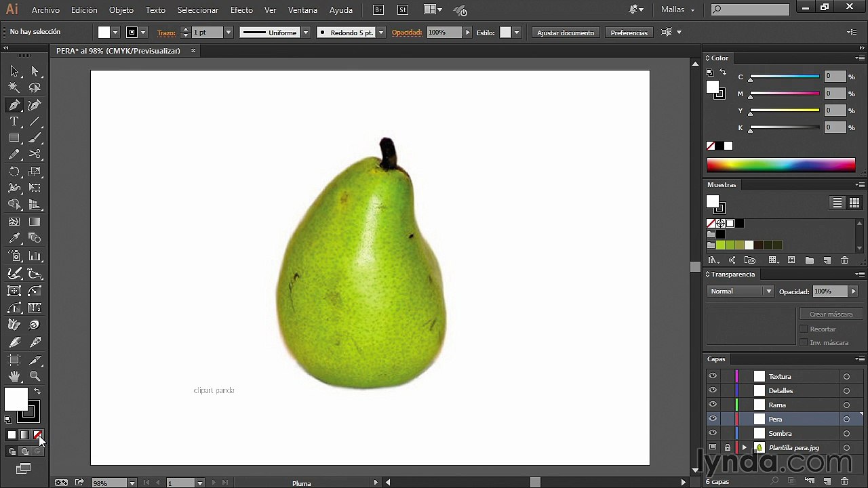Hide the Pera layer

point(712,419)
